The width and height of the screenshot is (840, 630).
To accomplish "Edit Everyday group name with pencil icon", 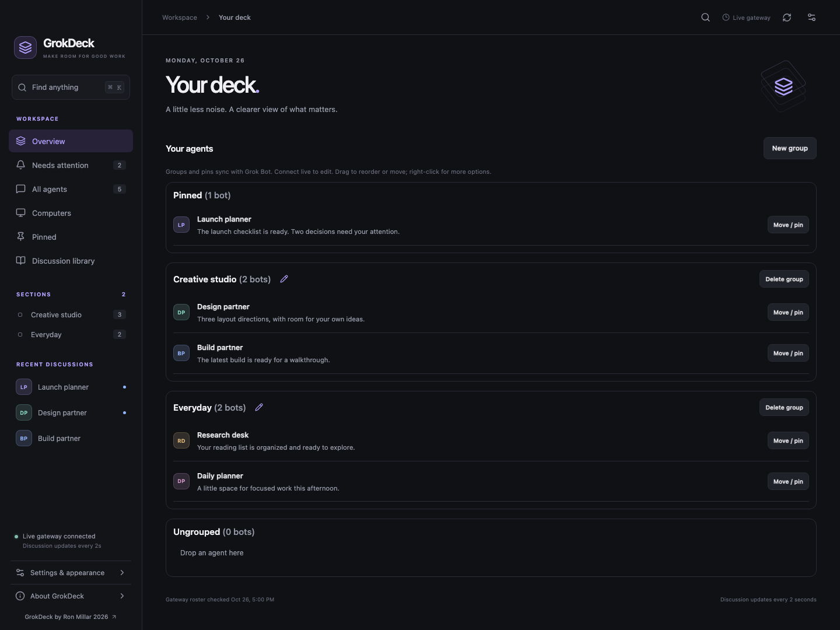I will point(259,407).
